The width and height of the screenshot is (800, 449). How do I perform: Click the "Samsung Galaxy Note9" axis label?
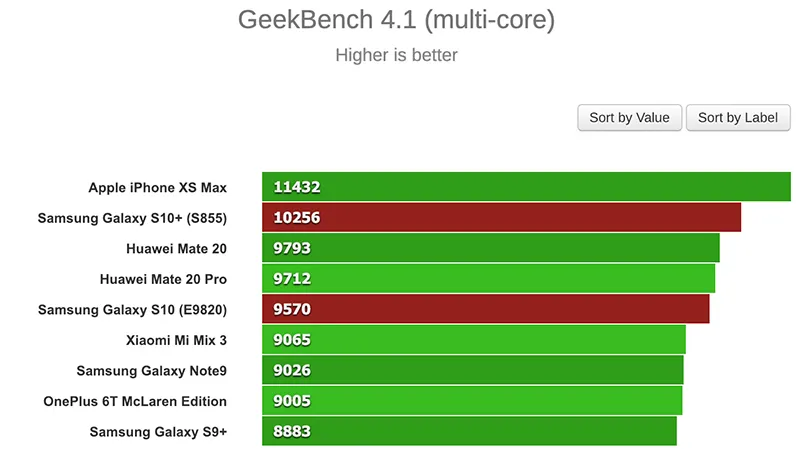point(151,371)
